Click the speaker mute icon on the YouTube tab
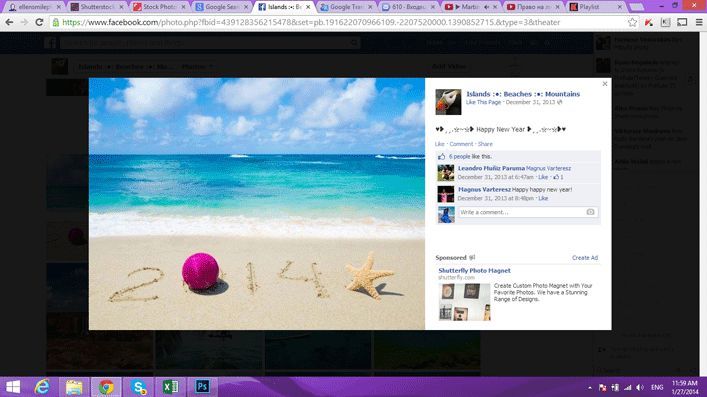 tap(487, 7)
